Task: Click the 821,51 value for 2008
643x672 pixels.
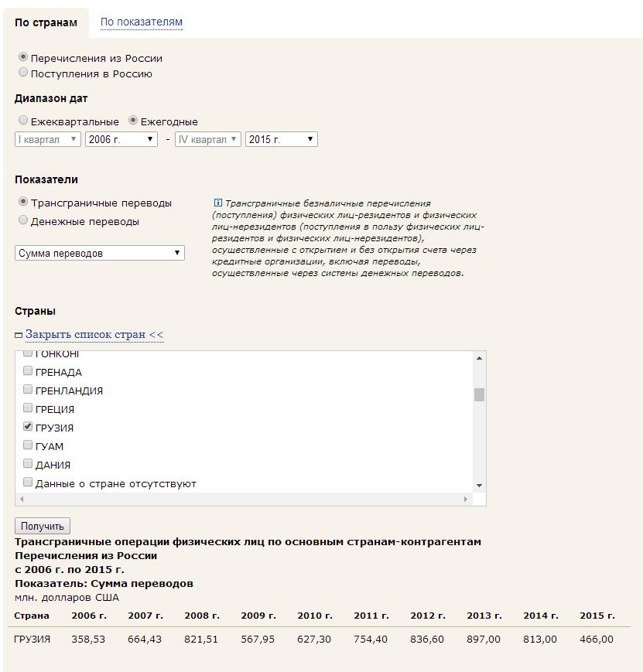Action: [x=201, y=639]
